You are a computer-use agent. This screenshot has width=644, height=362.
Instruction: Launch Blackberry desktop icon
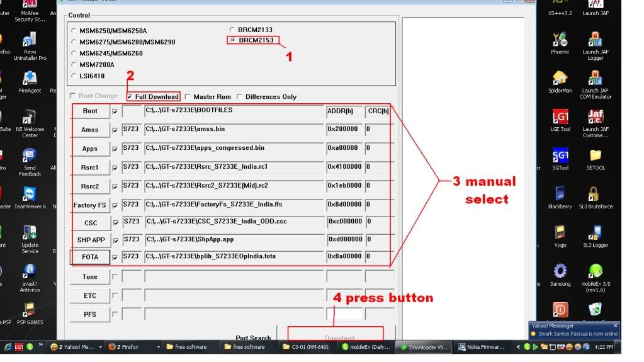[x=560, y=198]
